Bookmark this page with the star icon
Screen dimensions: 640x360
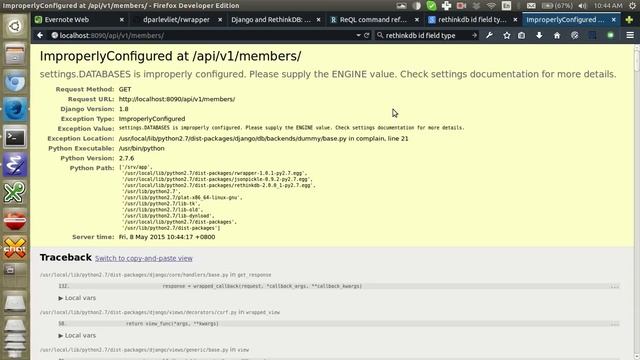pyautogui.click(x=507, y=36)
